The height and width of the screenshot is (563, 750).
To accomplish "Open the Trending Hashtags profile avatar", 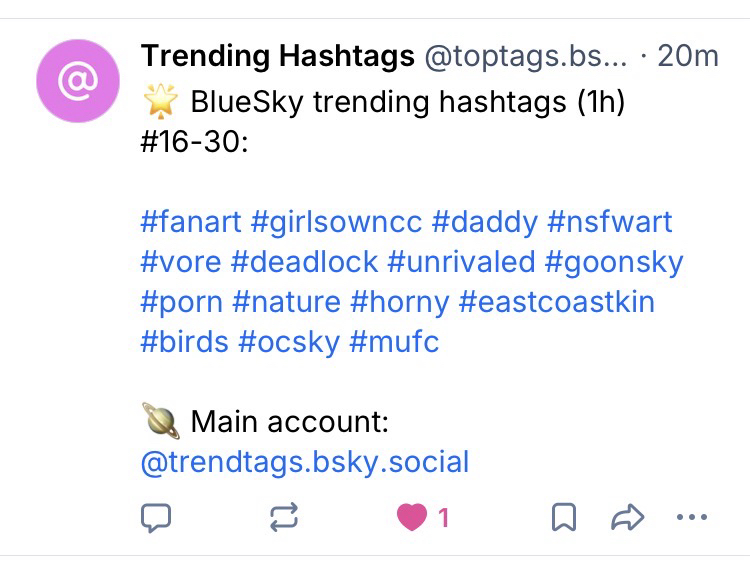I will [x=76, y=83].
